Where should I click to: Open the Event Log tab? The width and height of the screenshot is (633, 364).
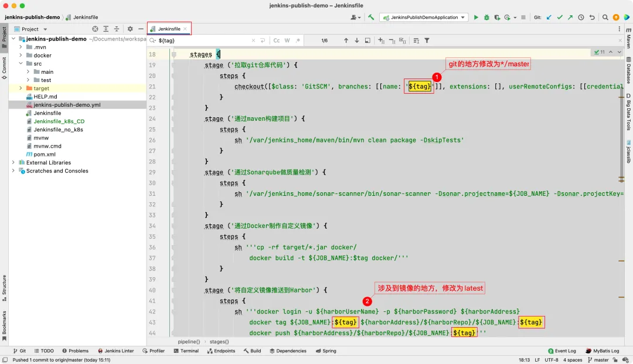(561, 351)
